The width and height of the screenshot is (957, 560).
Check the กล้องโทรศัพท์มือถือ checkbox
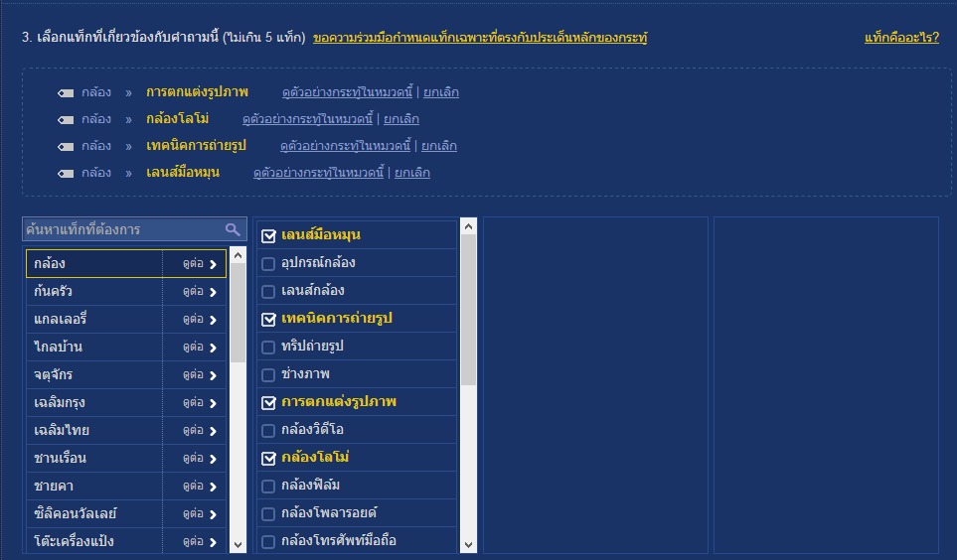(268, 542)
